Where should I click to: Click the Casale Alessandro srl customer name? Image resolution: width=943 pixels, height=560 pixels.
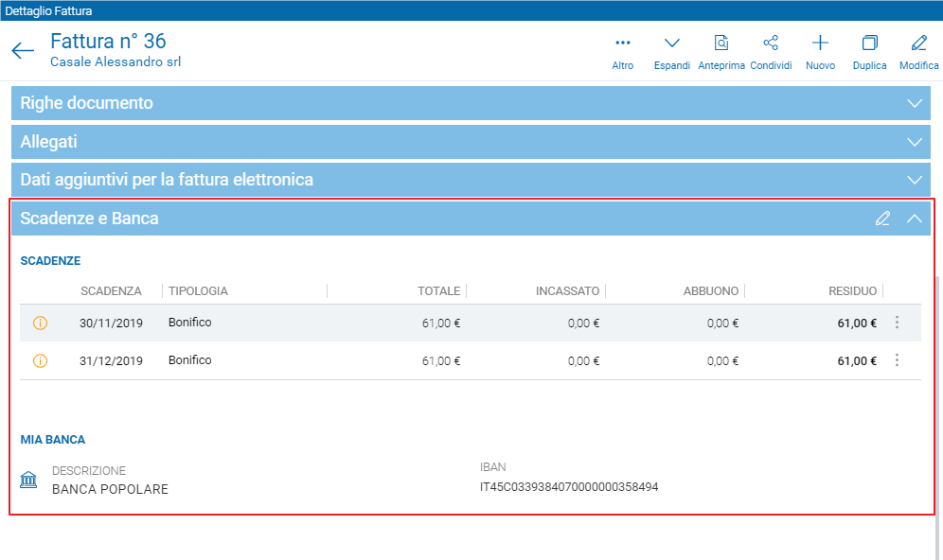pos(116,61)
